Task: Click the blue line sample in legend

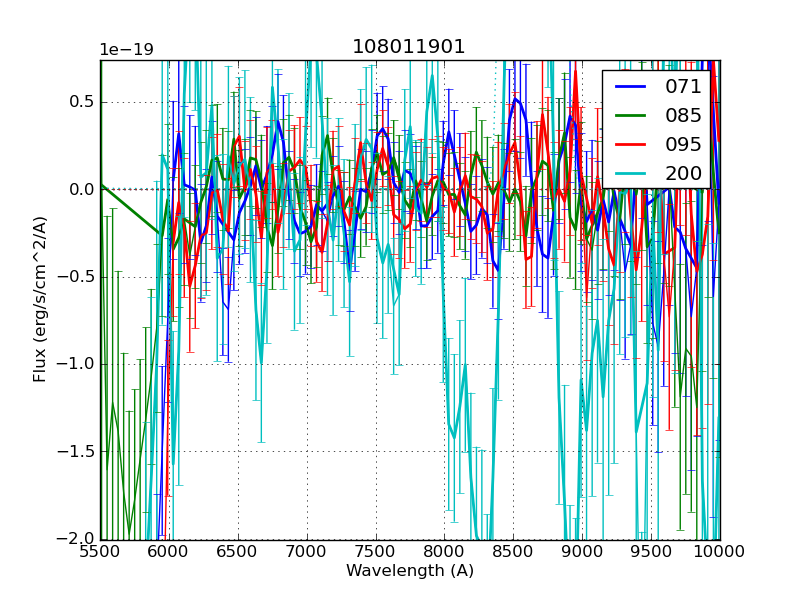Action: [632, 87]
